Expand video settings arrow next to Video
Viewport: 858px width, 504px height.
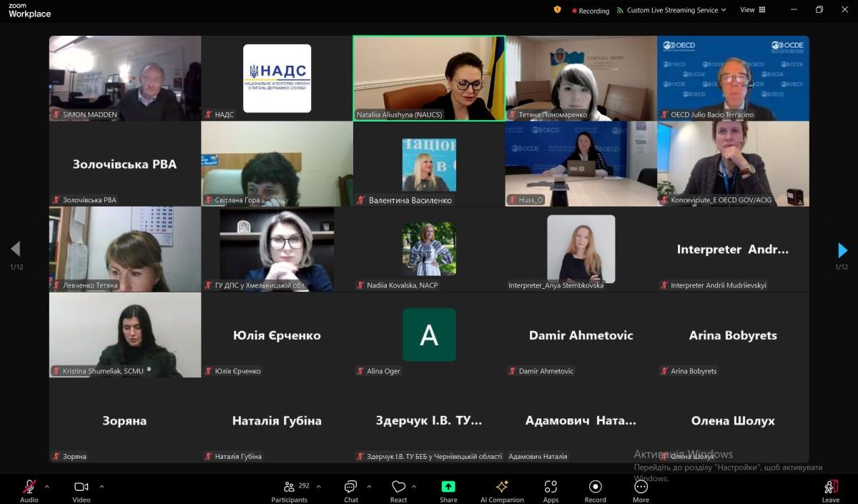click(x=102, y=486)
